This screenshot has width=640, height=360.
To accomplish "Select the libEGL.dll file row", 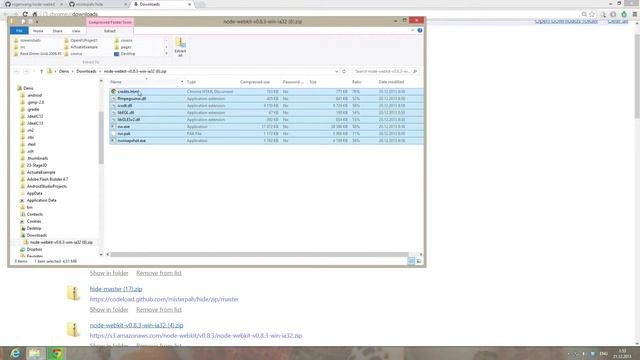I will [266, 113].
